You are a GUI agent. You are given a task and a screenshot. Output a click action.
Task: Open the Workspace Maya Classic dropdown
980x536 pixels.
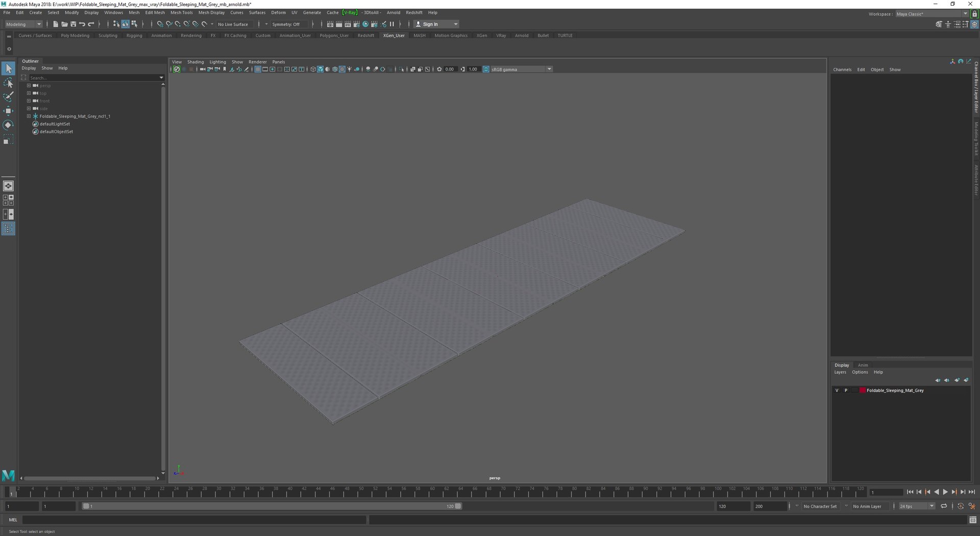(x=932, y=14)
